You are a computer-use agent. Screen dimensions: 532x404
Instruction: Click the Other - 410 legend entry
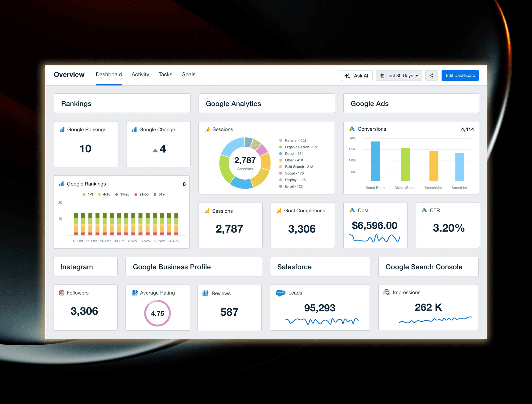click(291, 160)
